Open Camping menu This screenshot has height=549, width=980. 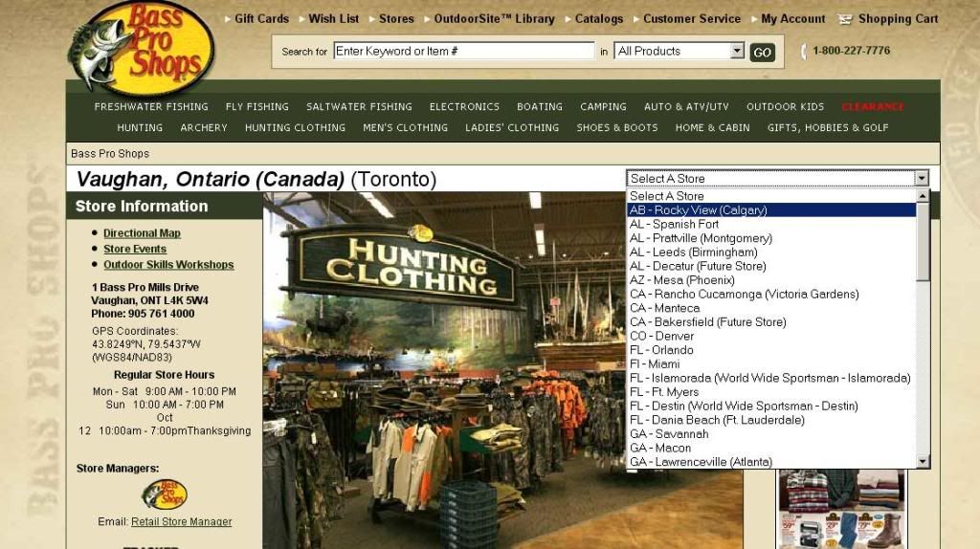(603, 107)
